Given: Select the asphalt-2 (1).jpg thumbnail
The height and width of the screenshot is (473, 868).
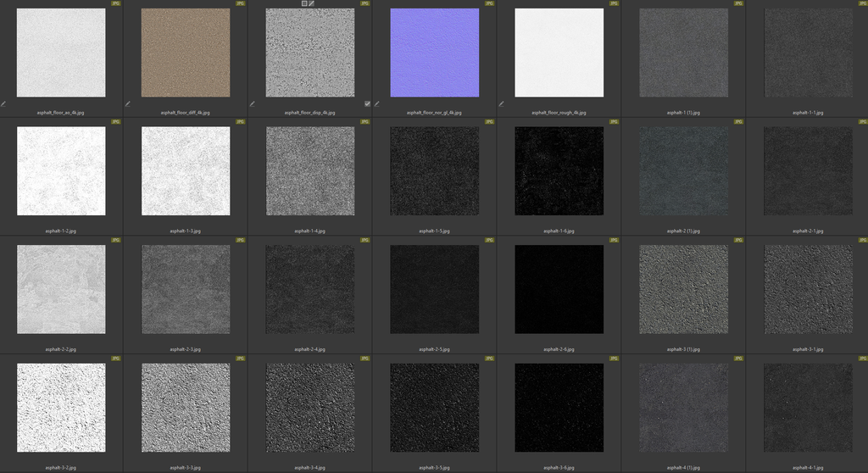Looking at the screenshot, I should click(683, 171).
